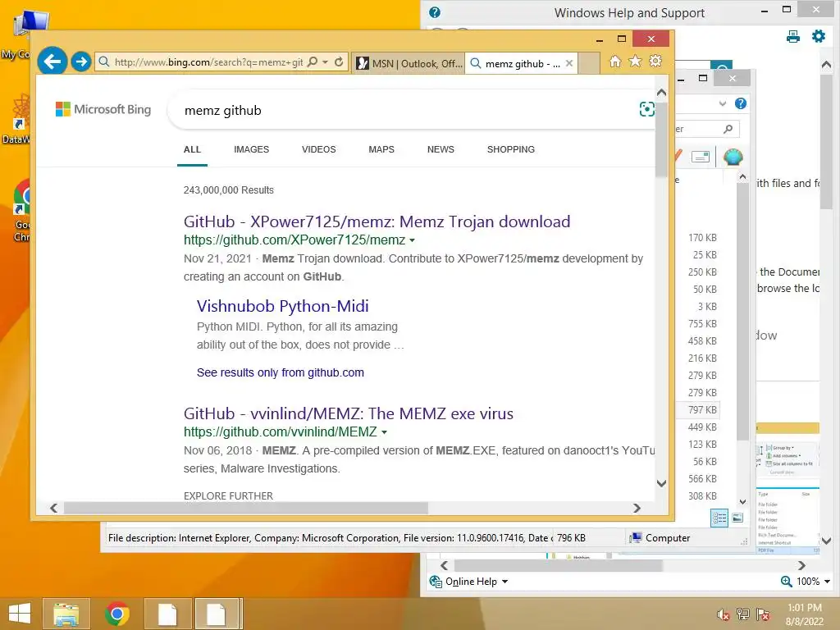Launch Chrome from taskbar

116,614
